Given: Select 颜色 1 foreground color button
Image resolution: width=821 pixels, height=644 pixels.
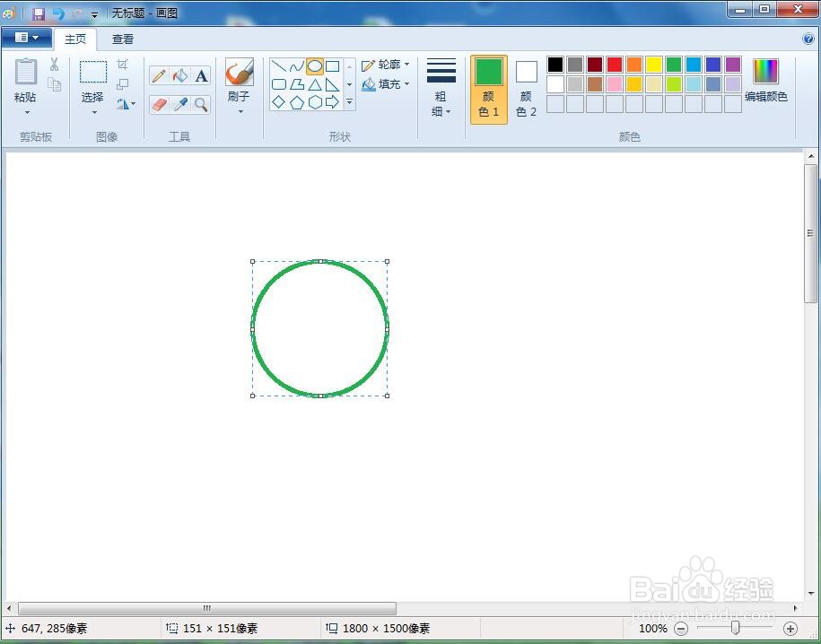Looking at the screenshot, I should [488, 89].
